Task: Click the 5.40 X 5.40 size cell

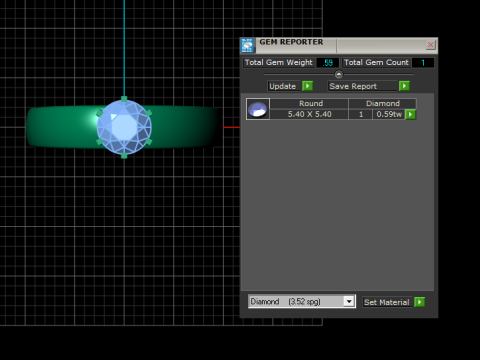Action: click(309, 114)
